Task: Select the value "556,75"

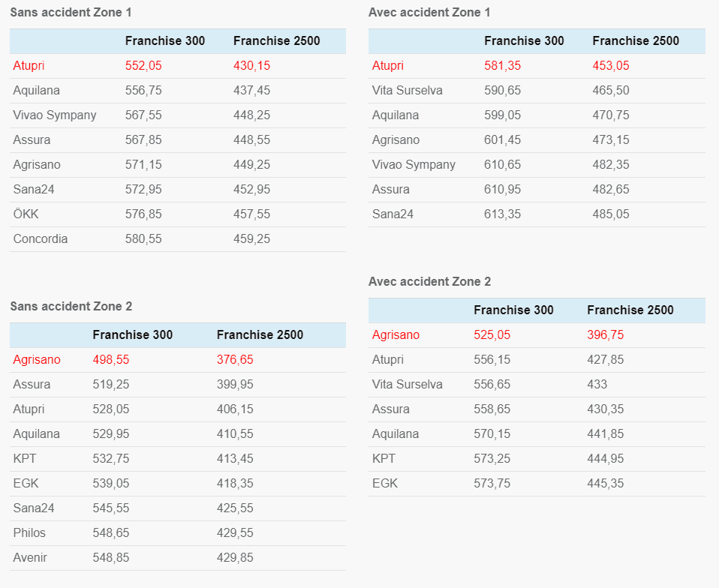Action: (x=143, y=90)
